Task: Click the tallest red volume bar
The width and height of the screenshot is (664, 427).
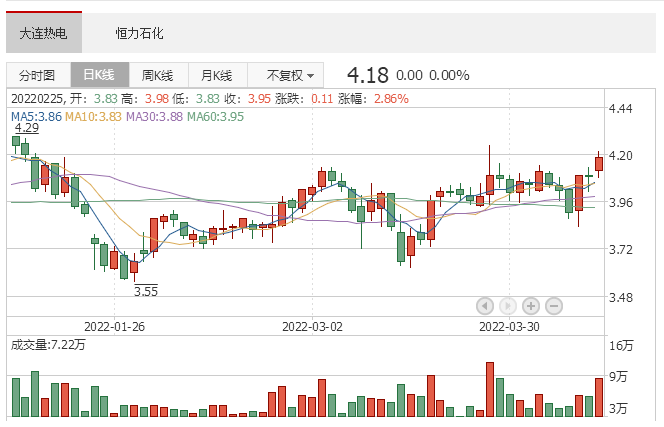Action: click(490, 389)
